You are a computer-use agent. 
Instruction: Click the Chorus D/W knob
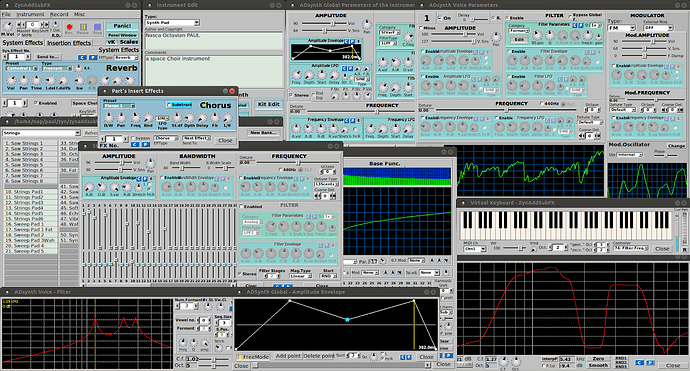coord(108,118)
